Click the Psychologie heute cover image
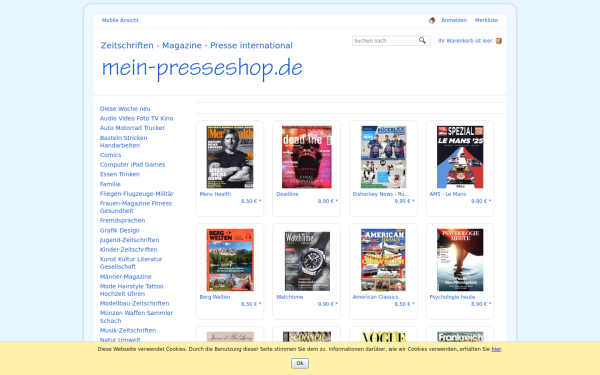 460,260
